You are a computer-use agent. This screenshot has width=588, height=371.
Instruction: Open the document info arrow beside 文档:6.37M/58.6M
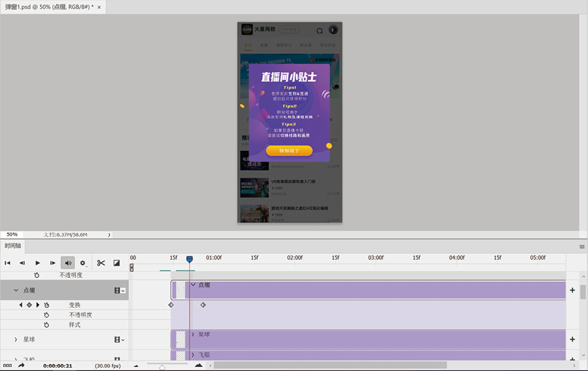coord(109,235)
